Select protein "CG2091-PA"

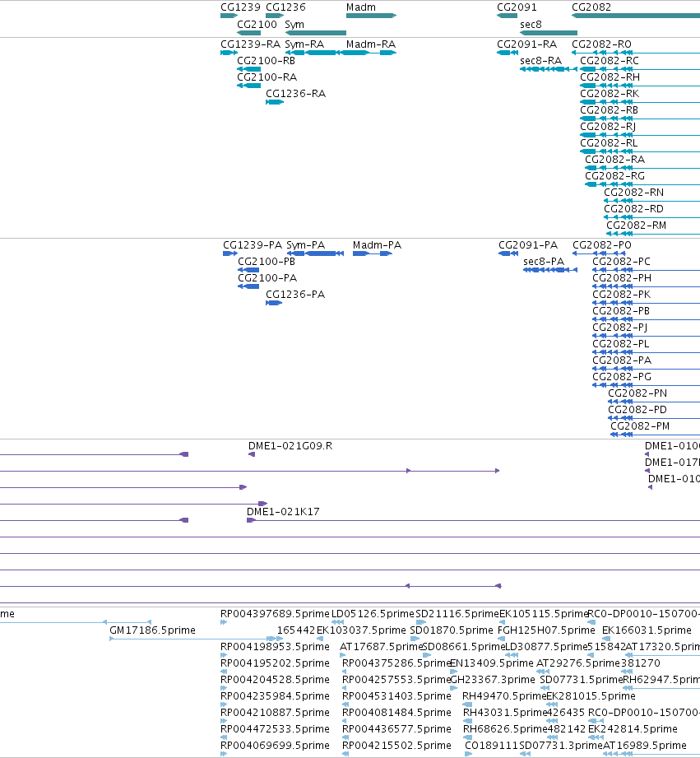(528, 245)
